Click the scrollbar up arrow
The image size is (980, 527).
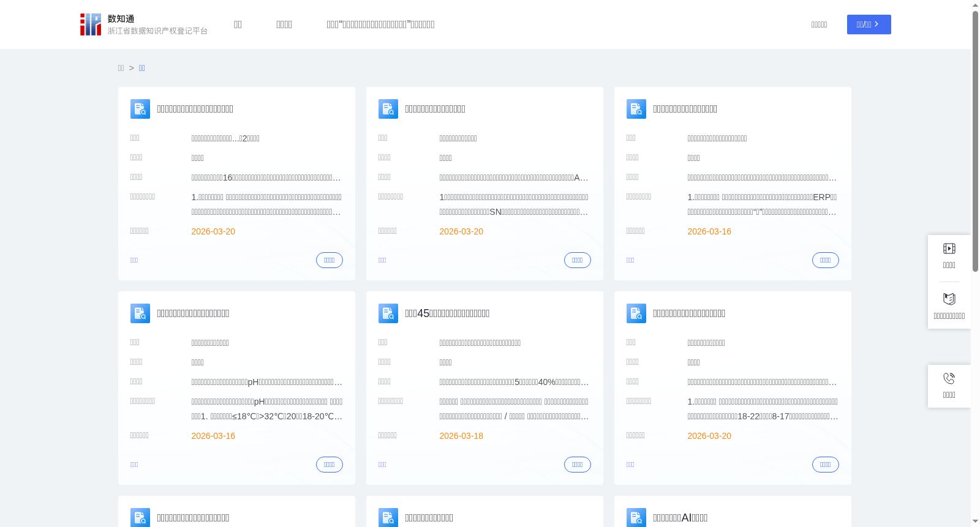click(x=975, y=5)
